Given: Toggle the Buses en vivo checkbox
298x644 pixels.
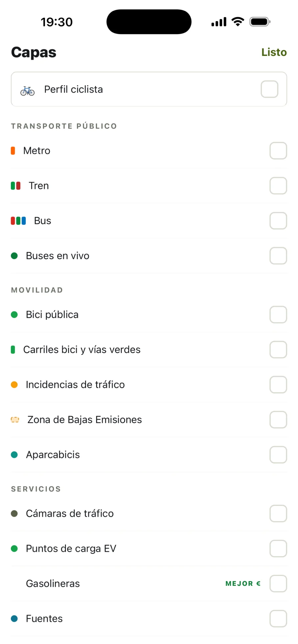Looking at the screenshot, I should (x=278, y=256).
